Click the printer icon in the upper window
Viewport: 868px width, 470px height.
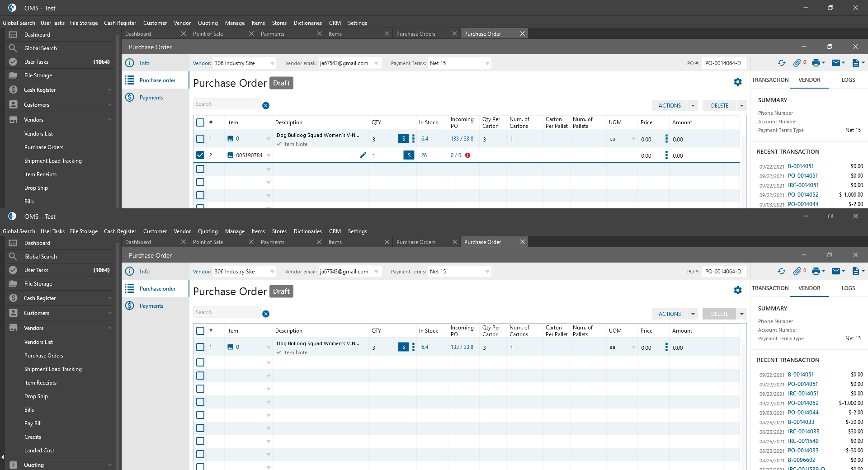pyautogui.click(x=816, y=63)
